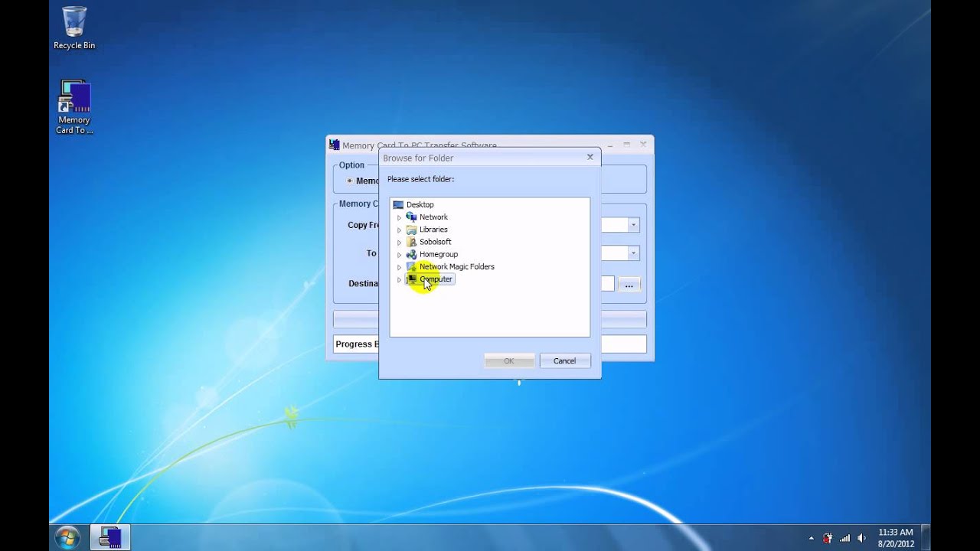Click the Cancel button in Browse dialog
Viewport: 980px width, 551px height.
pos(565,360)
